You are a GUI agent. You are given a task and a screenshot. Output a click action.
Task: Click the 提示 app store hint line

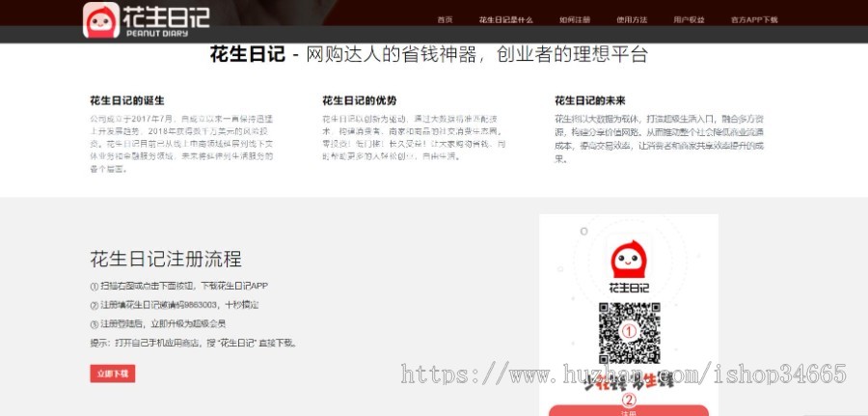(x=194, y=343)
